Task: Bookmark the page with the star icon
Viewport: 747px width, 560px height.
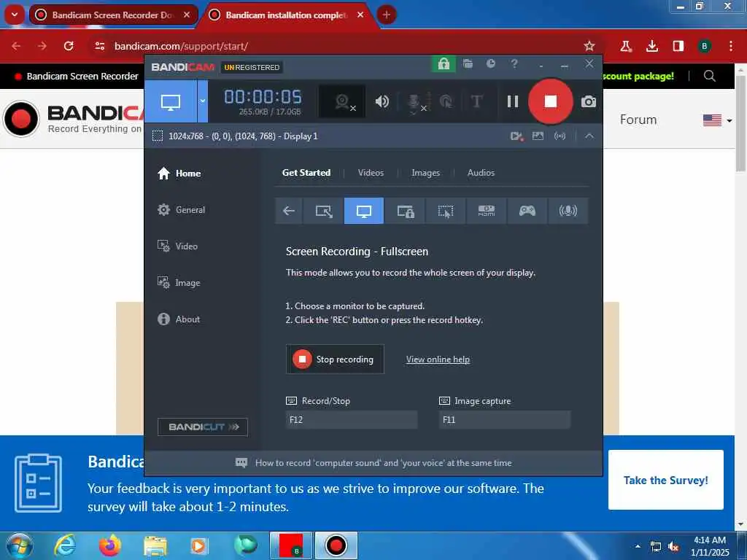Action: point(589,46)
